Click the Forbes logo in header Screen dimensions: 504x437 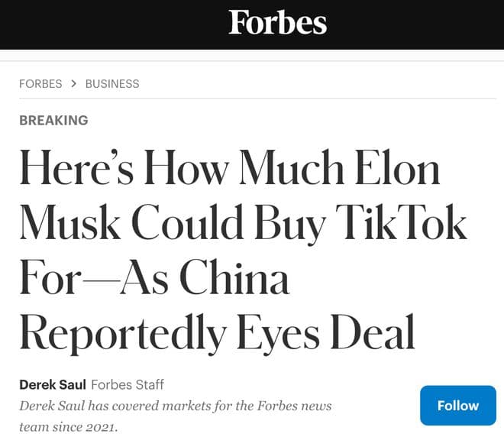277,22
